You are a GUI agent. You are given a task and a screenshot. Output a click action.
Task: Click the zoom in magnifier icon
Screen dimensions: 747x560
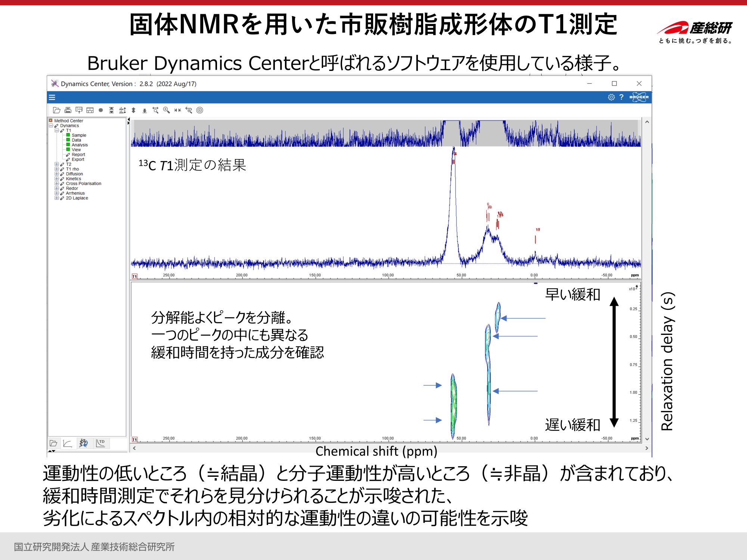[x=167, y=110]
